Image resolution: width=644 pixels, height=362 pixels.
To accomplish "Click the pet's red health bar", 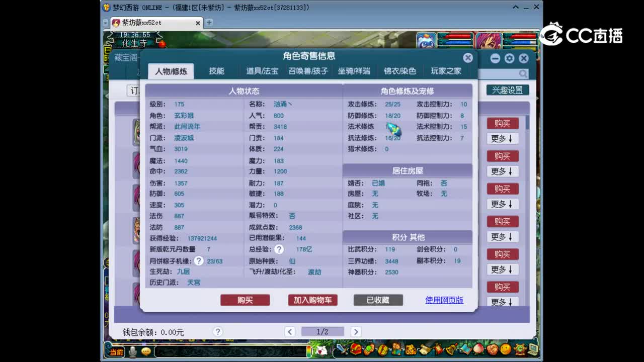I will coord(455,36).
